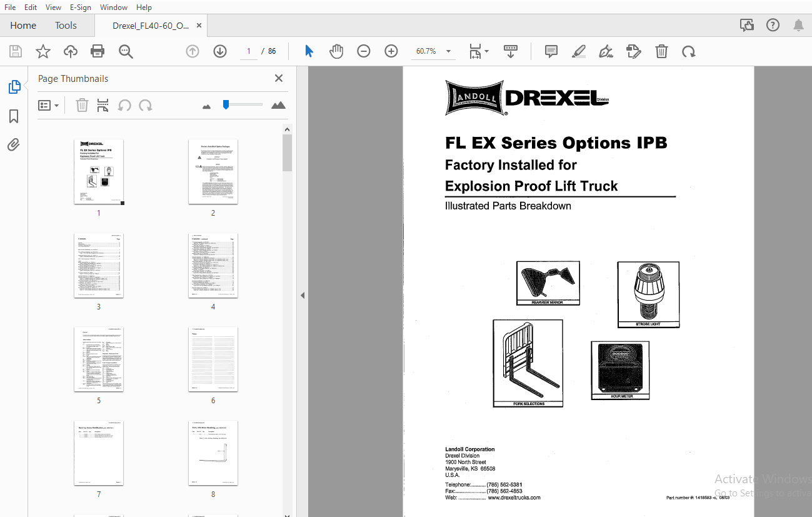Open the Attachments paperclip panel
The width and height of the screenshot is (812, 517).
[14, 145]
